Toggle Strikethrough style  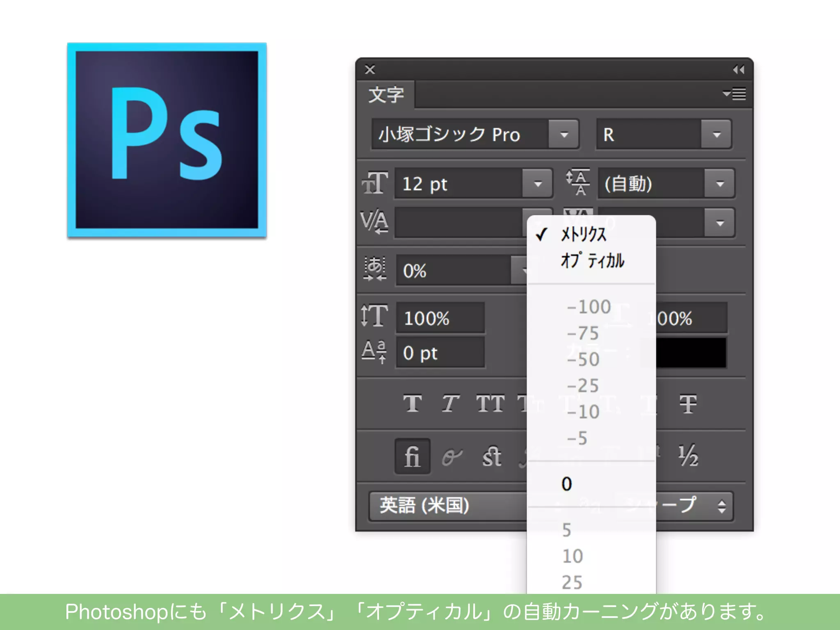point(688,404)
